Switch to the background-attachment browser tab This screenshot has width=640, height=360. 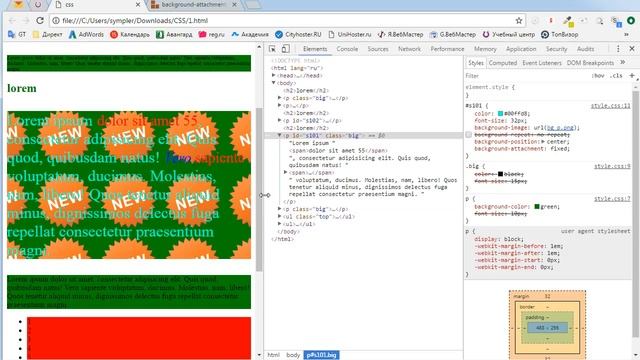pyautogui.click(x=193, y=5)
